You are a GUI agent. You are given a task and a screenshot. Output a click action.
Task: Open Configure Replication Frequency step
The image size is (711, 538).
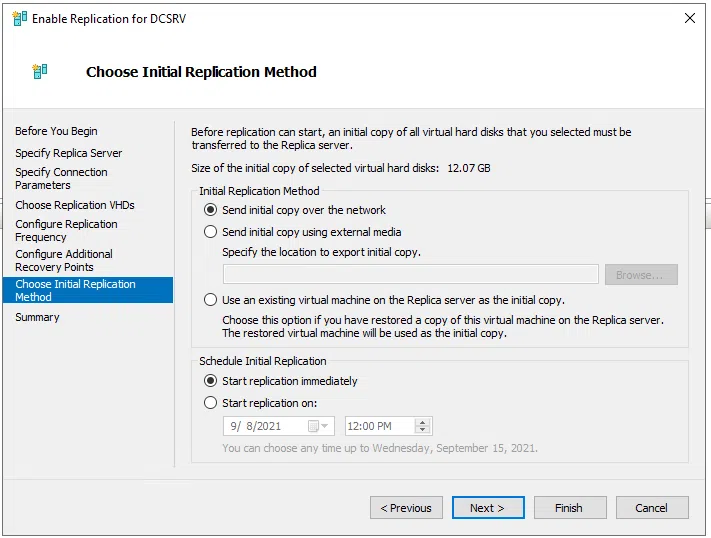pyautogui.click(x=66, y=231)
